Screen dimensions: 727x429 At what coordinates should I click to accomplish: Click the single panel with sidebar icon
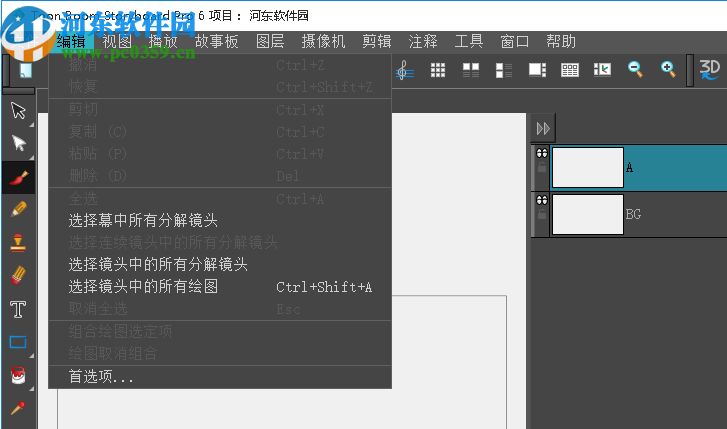537,70
